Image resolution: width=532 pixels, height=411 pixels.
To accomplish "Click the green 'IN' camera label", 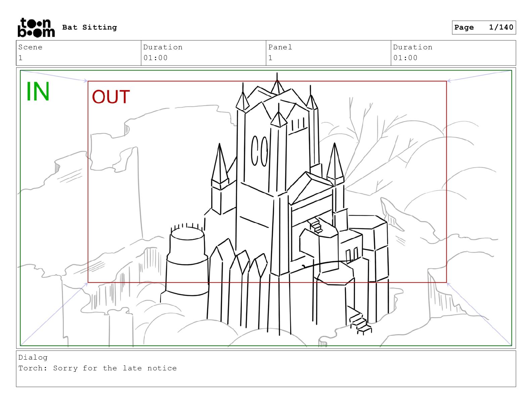I will point(38,92).
